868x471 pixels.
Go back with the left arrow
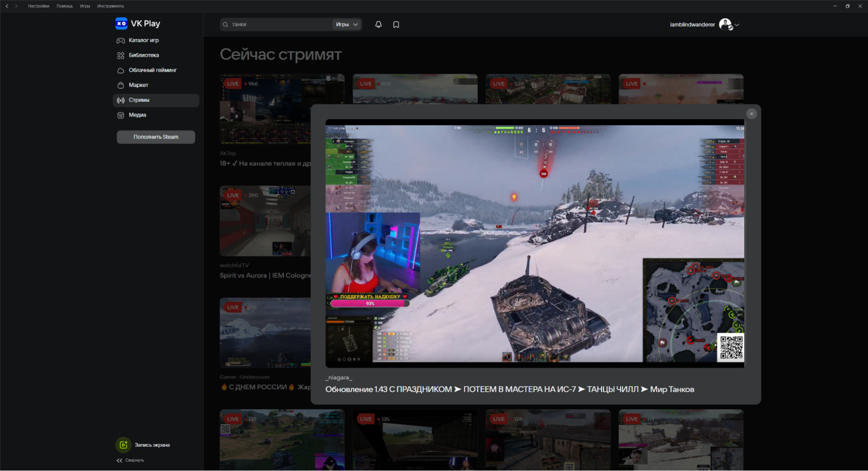click(7, 6)
